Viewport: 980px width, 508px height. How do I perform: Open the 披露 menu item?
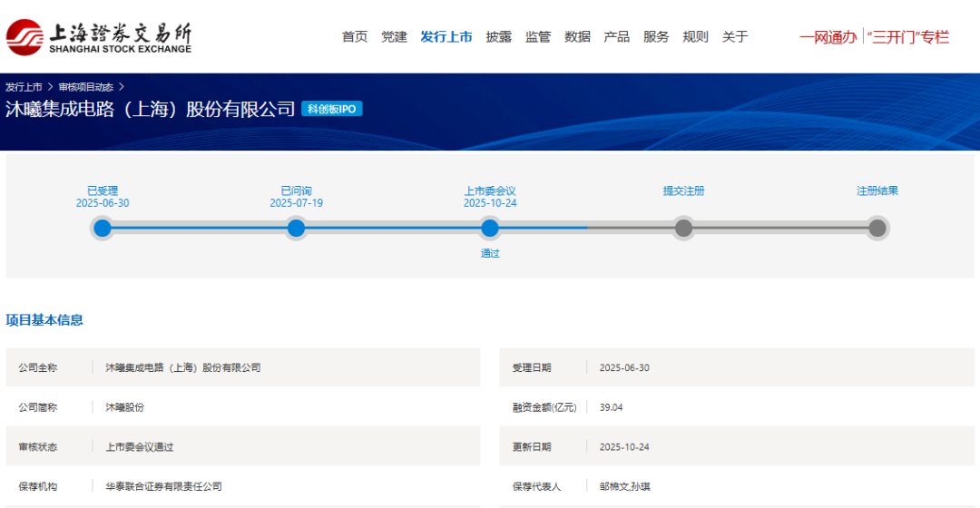point(499,37)
